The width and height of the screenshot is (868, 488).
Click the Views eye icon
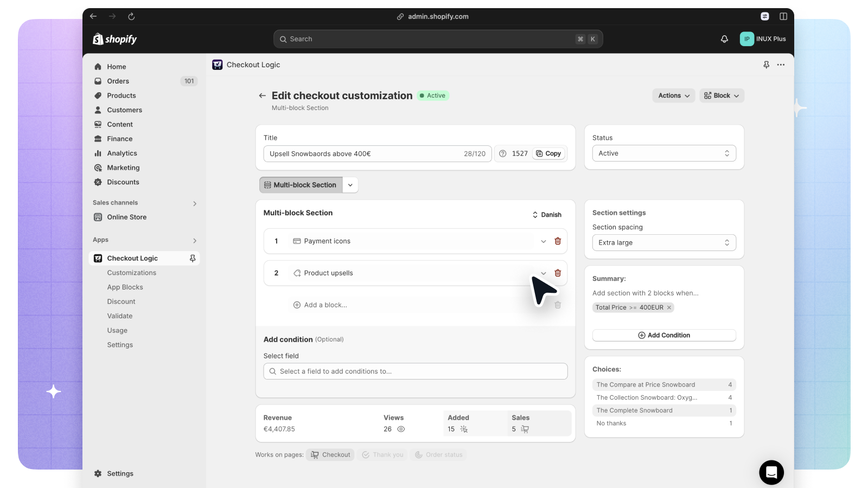[401, 429]
